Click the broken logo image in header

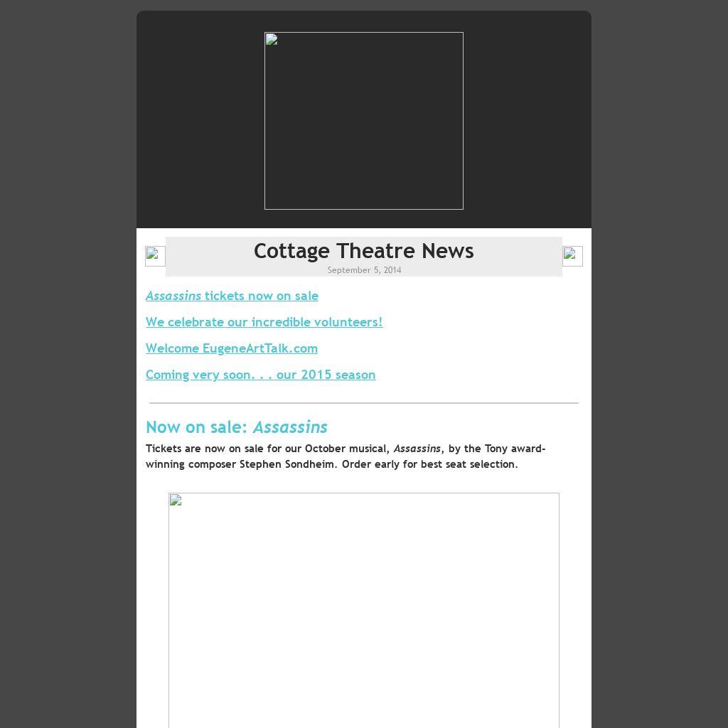coord(363,121)
